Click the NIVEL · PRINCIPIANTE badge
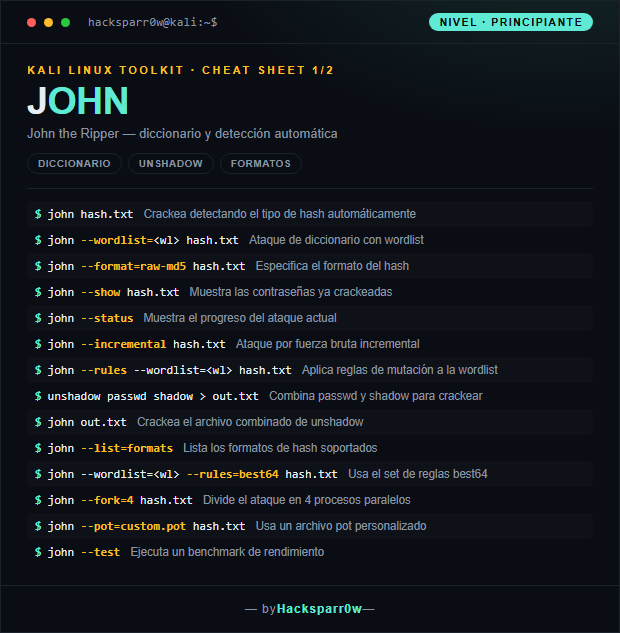Screen dimensions: 620x633 (511, 22)
